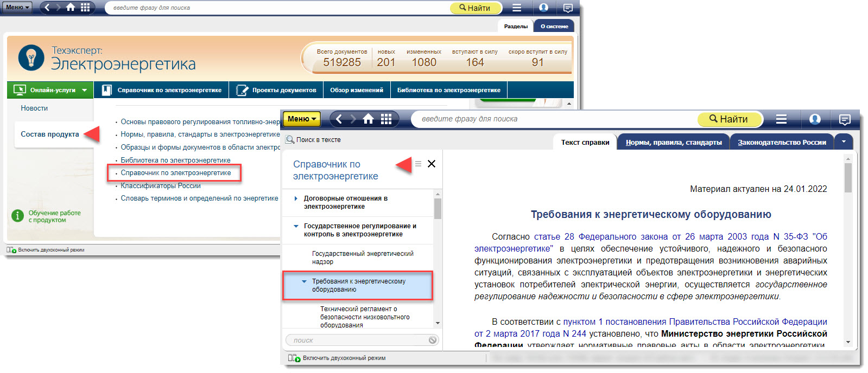Open feedback chat in the Электроэнергетика window

click(568, 8)
